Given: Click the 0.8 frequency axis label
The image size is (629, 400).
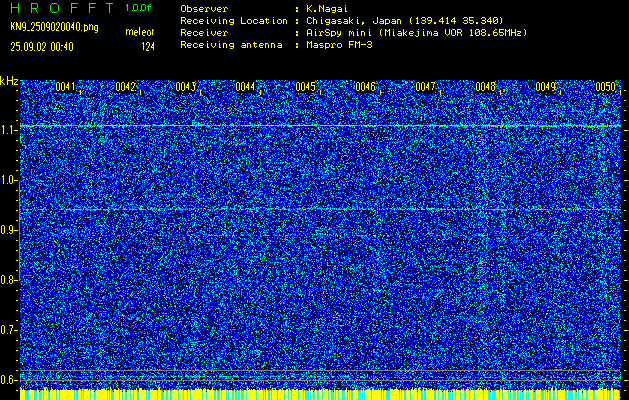Looking at the screenshot, I should pos(7,280).
